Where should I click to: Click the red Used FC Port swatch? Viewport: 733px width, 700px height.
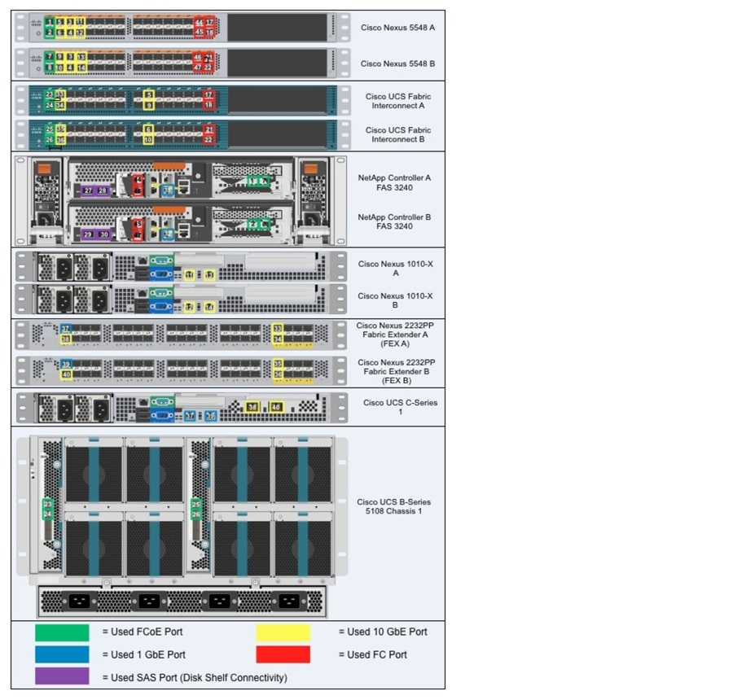283,654
